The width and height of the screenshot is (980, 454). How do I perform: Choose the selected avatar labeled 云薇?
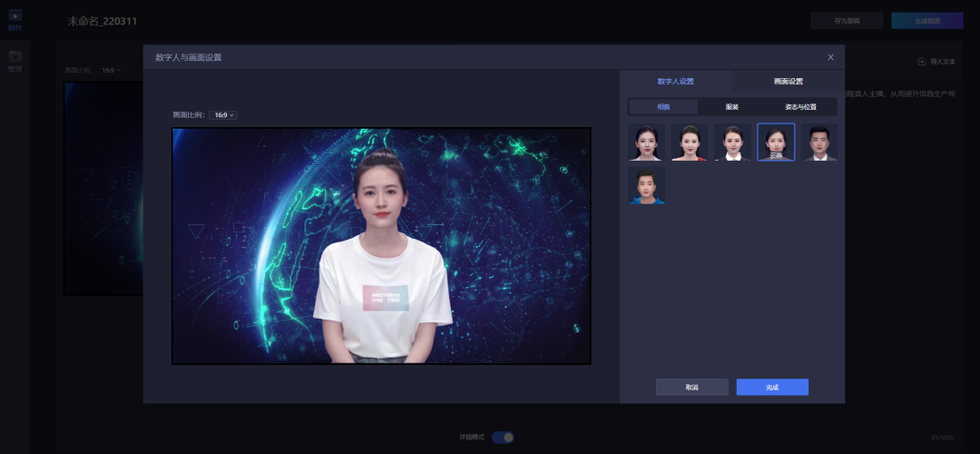776,142
